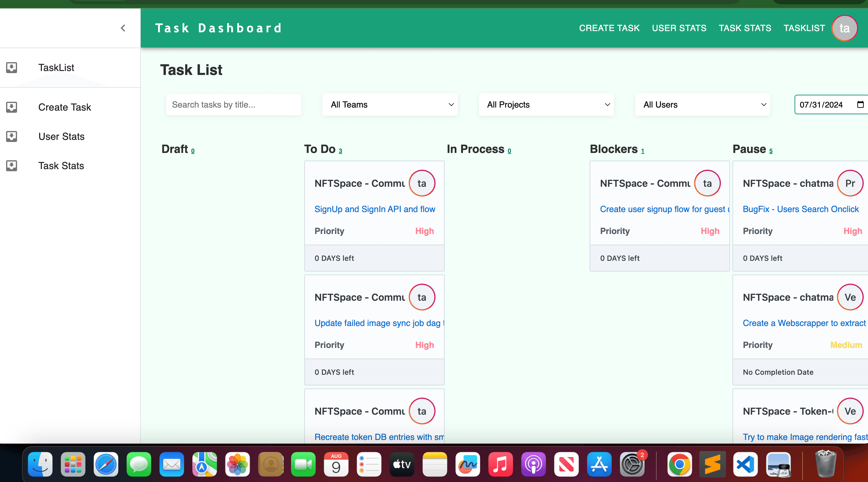This screenshot has height=482, width=868.
Task: Click the 'ta' avatar on the SignUp task card
Action: tap(422, 183)
